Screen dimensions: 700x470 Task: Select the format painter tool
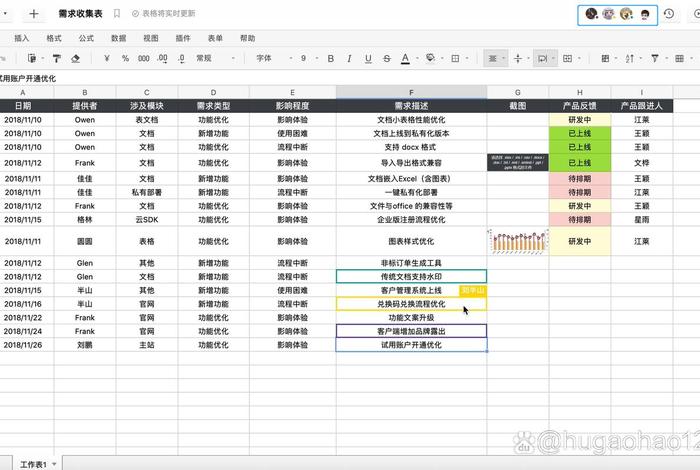(x=57, y=58)
